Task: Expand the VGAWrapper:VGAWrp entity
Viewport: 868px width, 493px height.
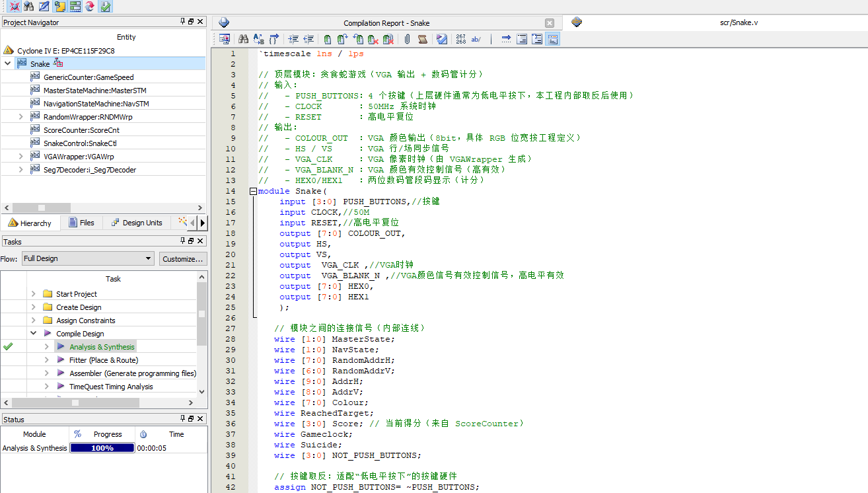Action: (20, 156)
